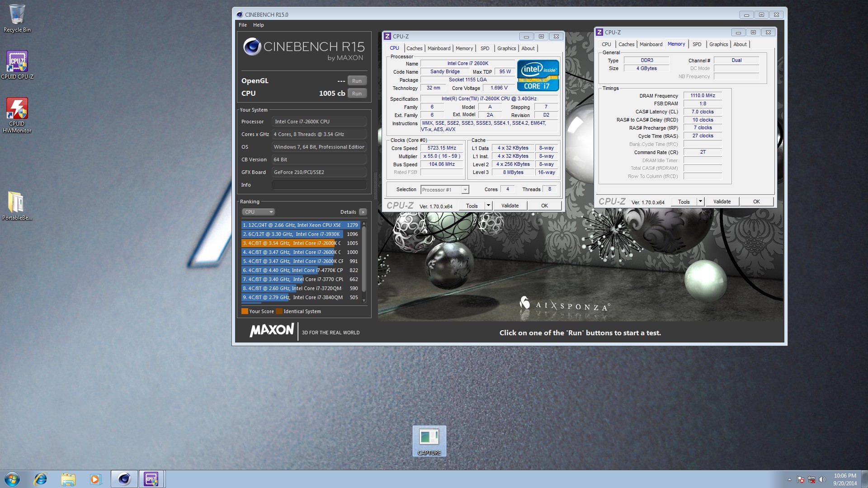Launch Windows Media Player from taskbar

[x=95, y=479]
